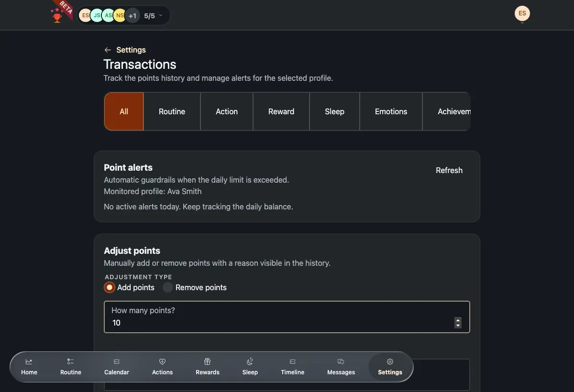Click the 'Adjust points' heading

click(132, 250)
